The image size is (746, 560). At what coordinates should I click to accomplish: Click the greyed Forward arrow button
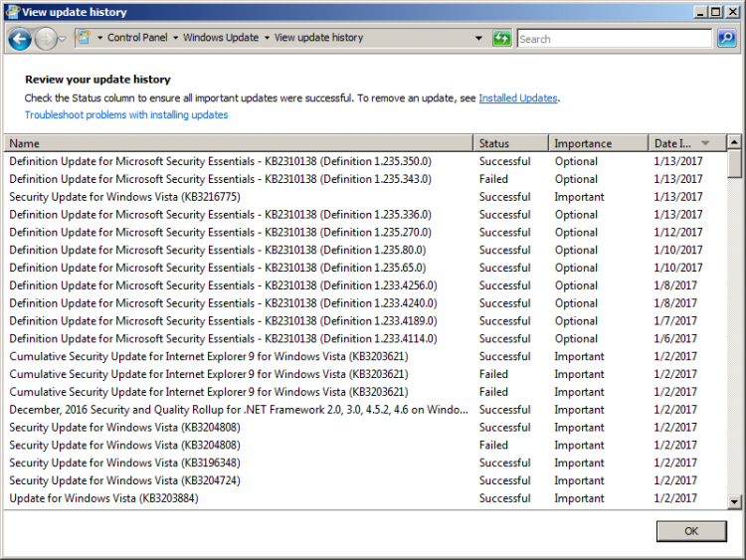46,39
